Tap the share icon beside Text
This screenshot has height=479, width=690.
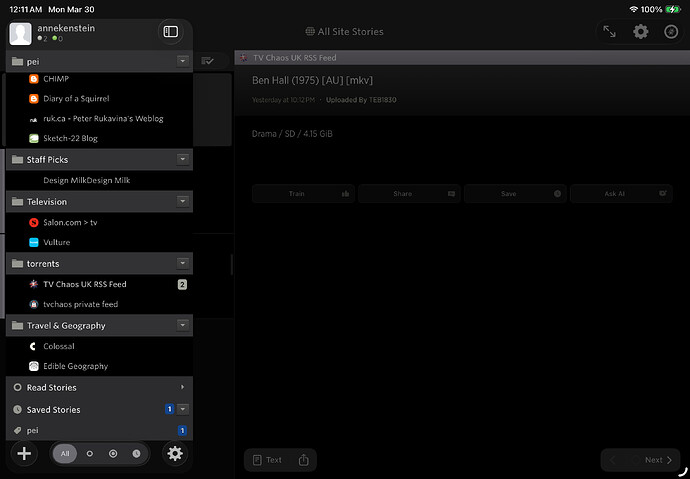click(x=304, y=460)
